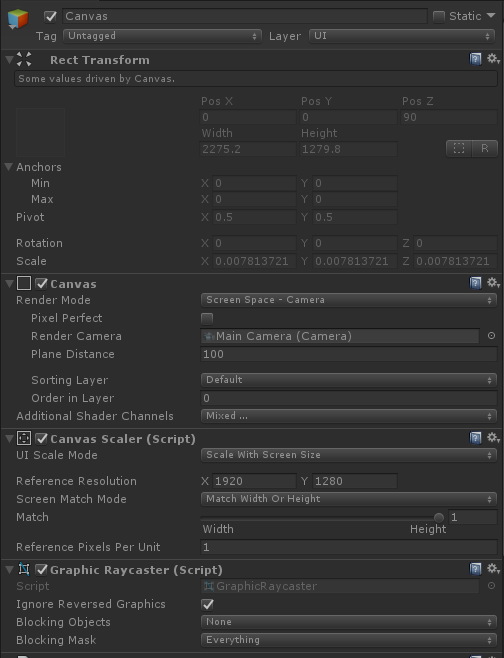This screenshot has width=504, height=658.
Task: Disable the Canvas GameObject active checkbox
Action: [50, 16]
